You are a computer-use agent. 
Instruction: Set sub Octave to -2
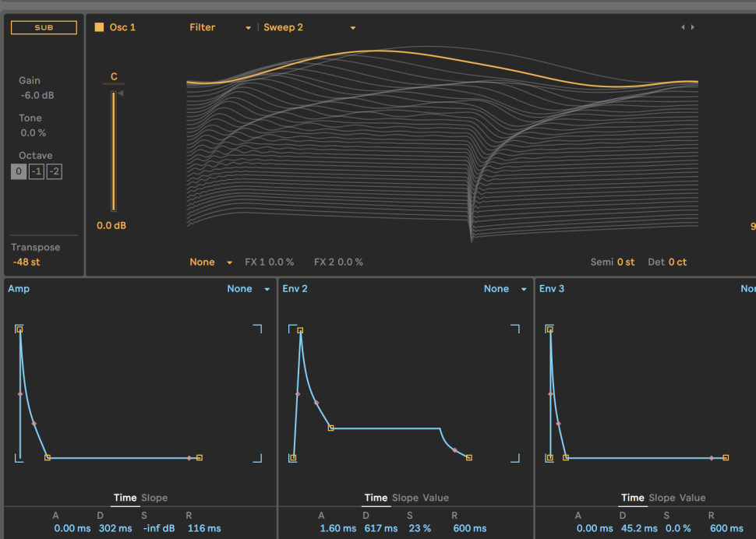(x=54, y=172)
